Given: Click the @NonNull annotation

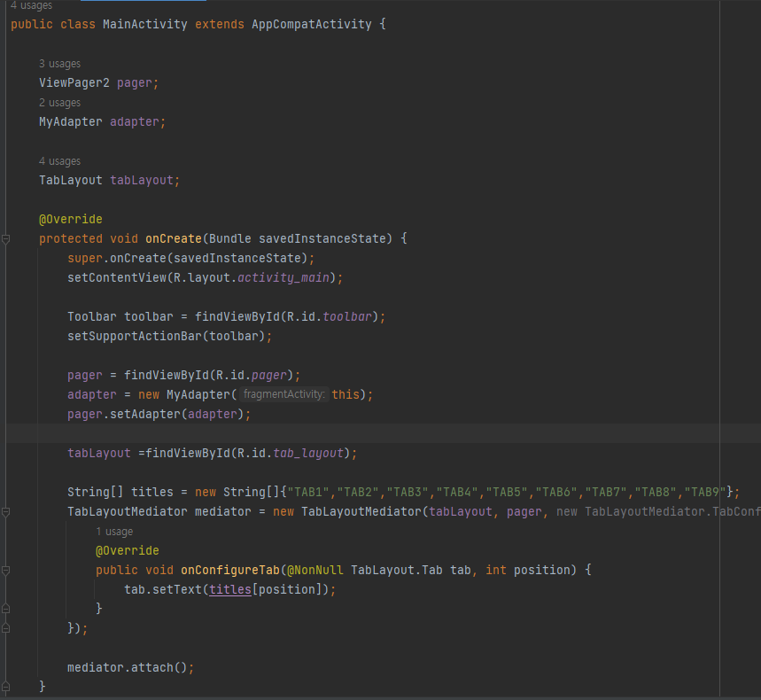Looking at the screenshot, I should tap(315, 571).
